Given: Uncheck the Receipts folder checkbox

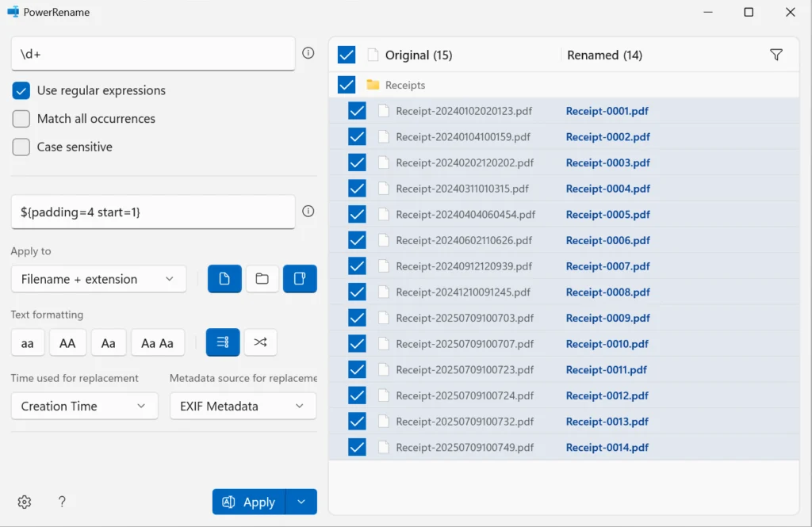Looking at the screenshot, I should coord(347,85).
